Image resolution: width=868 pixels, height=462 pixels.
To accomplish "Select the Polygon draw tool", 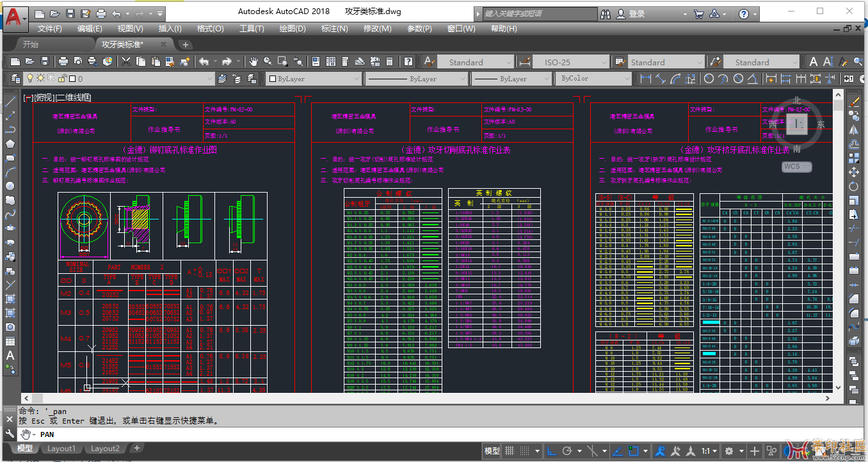I will 10,144.
